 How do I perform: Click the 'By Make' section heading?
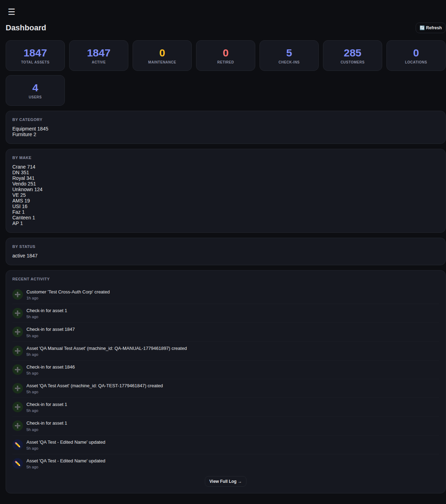click(22, 158)
